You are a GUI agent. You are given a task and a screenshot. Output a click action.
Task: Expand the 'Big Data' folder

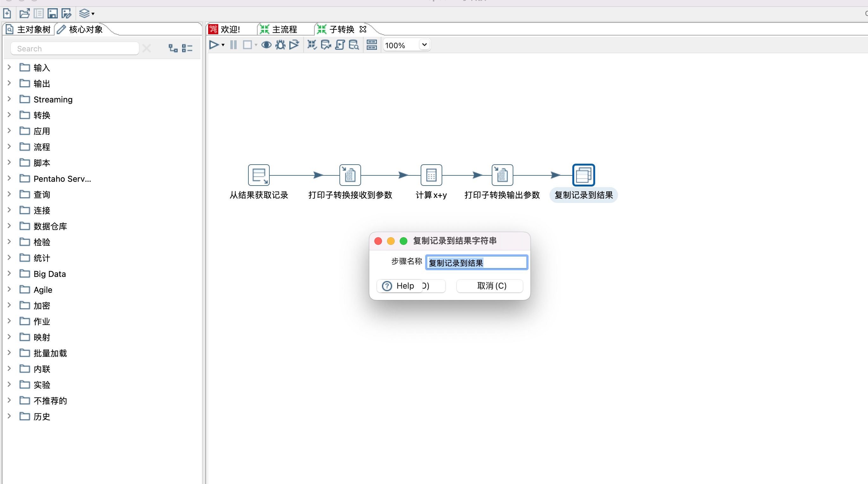point(10,273)
